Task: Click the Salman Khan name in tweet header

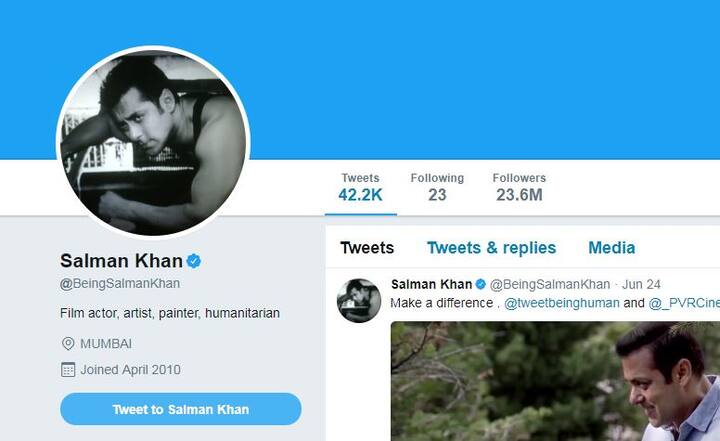Action: tap(432, 284)
